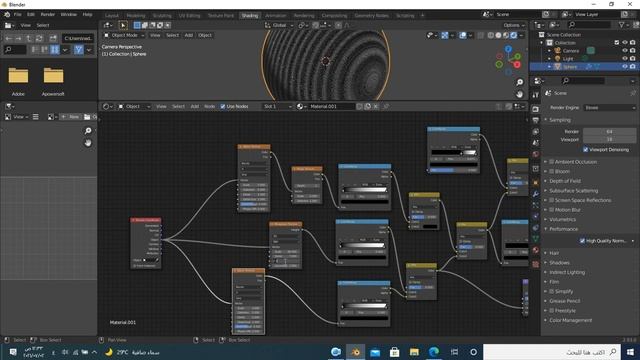Open the Window menu
Viewport: 640px width, 360px height.
pyautogui.click(x=69, y=14)
